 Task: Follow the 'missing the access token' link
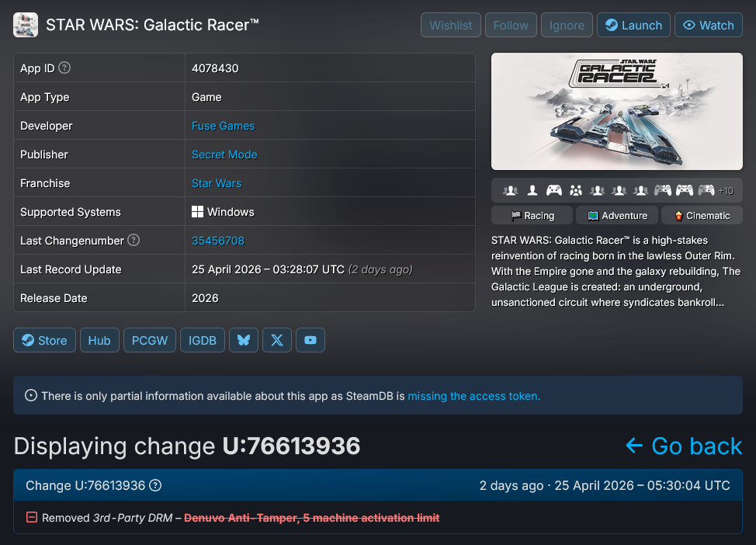click(x=474, y=396)
